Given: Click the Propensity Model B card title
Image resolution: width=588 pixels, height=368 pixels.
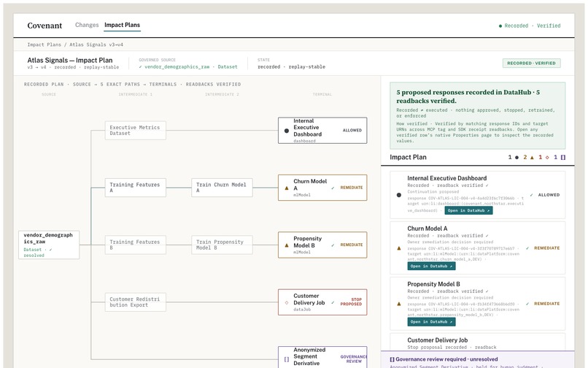Looking at the screenshot, I should (x=433, y=284).
